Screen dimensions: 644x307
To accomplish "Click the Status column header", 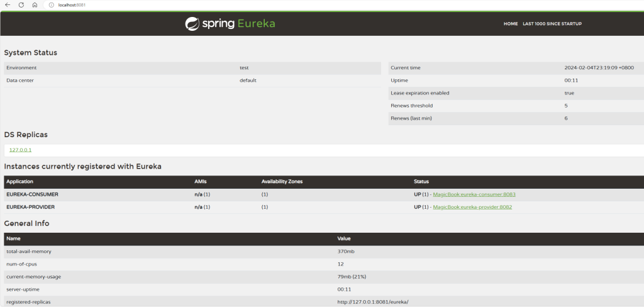I will pyautogui.click(x=421, y=181).
